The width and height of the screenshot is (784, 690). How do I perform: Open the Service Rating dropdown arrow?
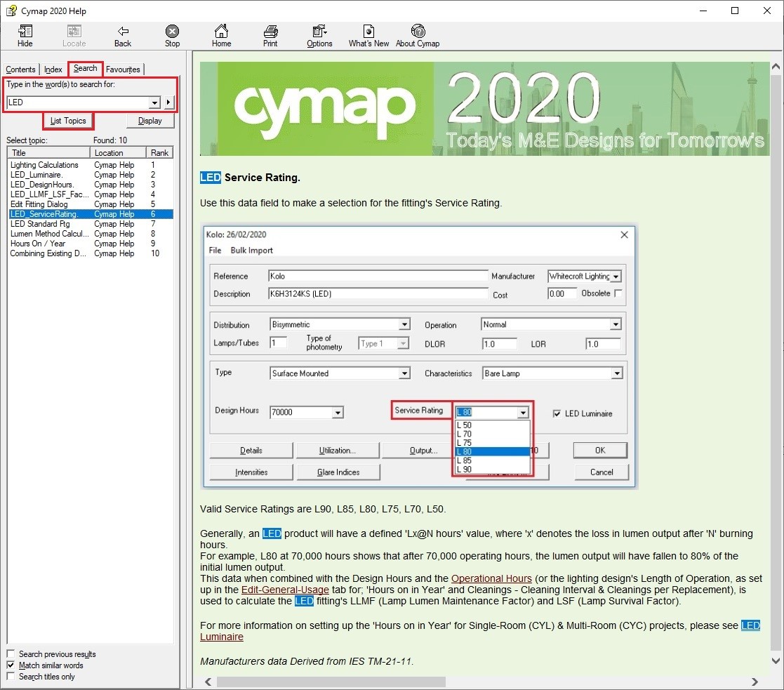point(523,413)
